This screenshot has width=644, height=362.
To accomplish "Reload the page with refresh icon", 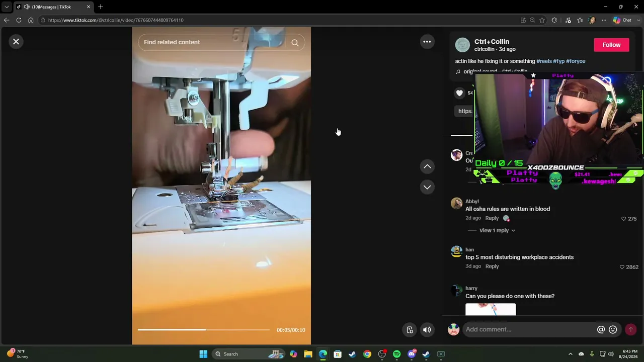I will pos(19,20).
